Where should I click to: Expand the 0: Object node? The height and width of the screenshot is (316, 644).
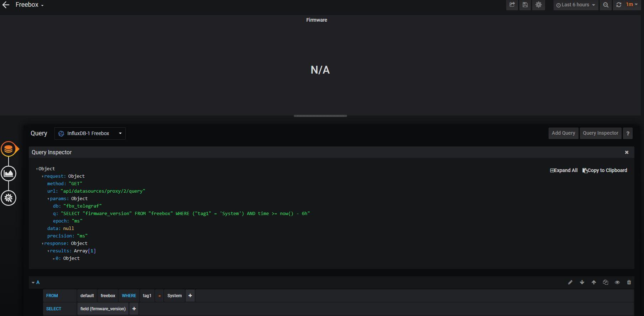pos(54,258)
